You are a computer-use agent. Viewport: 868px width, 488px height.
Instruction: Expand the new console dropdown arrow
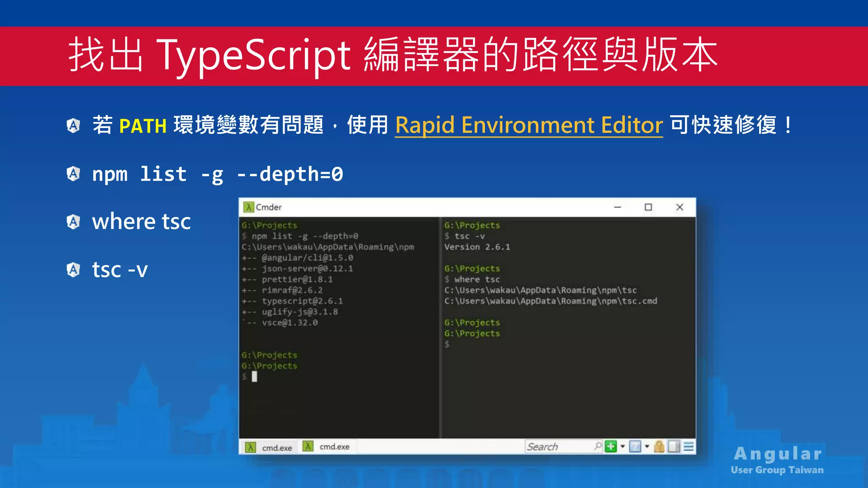(623, 446)
